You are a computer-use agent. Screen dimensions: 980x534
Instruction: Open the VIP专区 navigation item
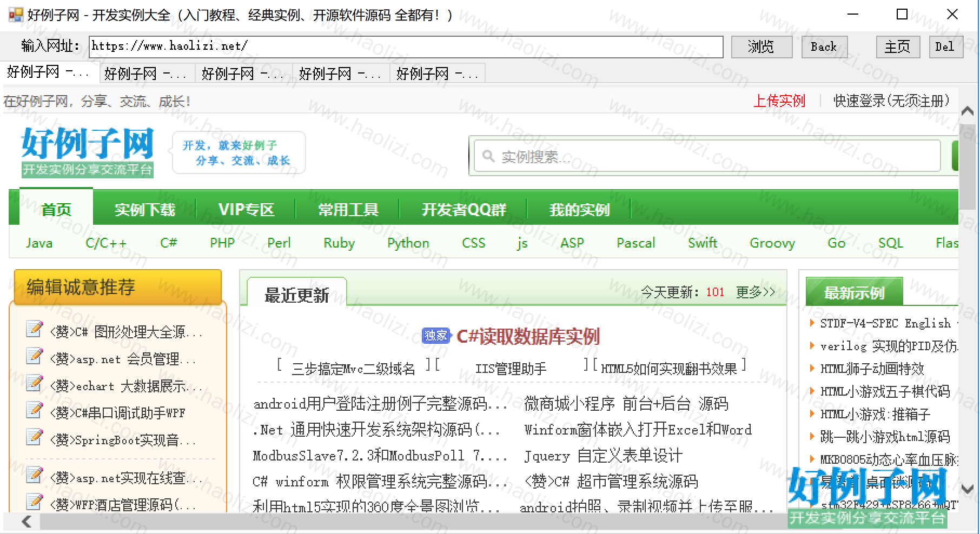coord(247,209)
